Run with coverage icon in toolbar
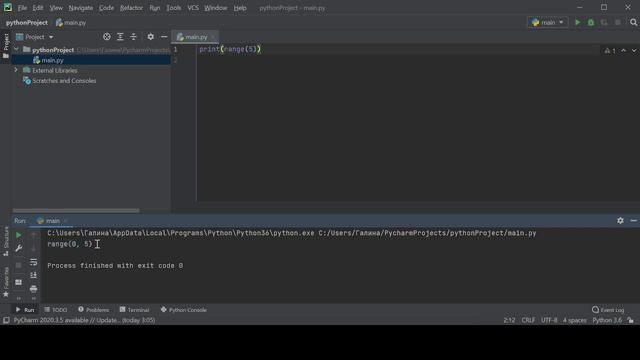Viewport: 640px width, 360px height. tap(604, 22)
